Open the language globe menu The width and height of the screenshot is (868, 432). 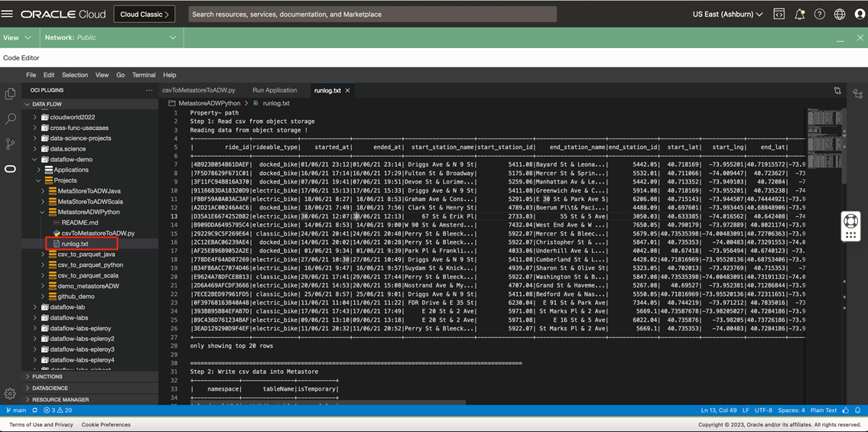point(840,15)
